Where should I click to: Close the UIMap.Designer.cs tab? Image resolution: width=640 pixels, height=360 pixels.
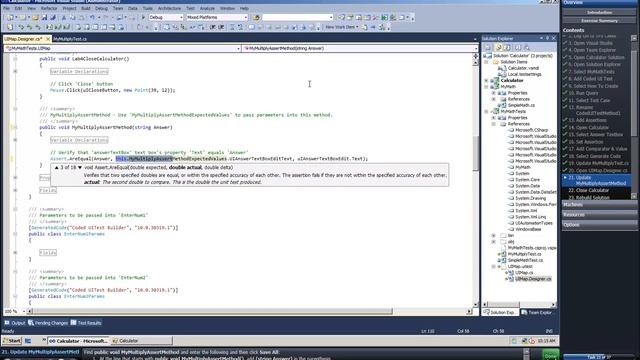[48, 39]
